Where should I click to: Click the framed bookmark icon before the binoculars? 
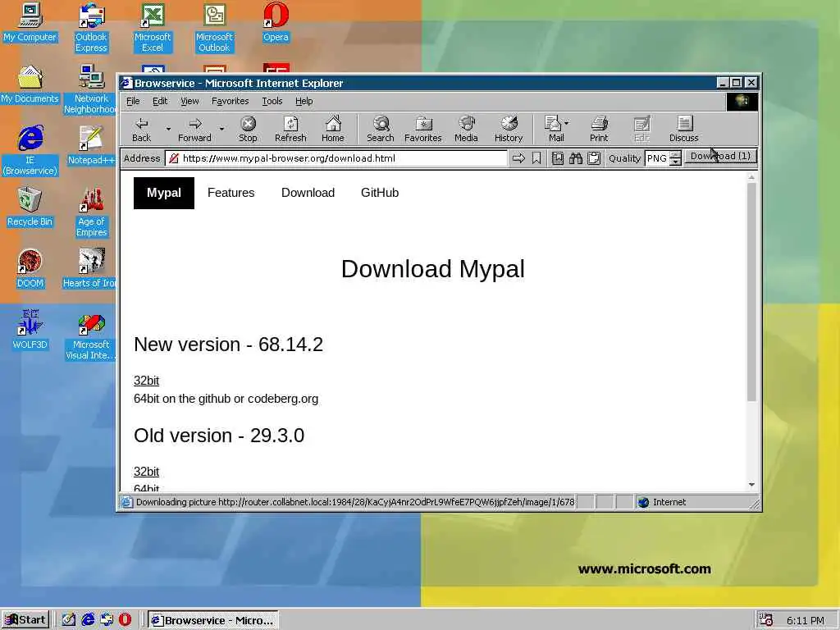point(558,158)
